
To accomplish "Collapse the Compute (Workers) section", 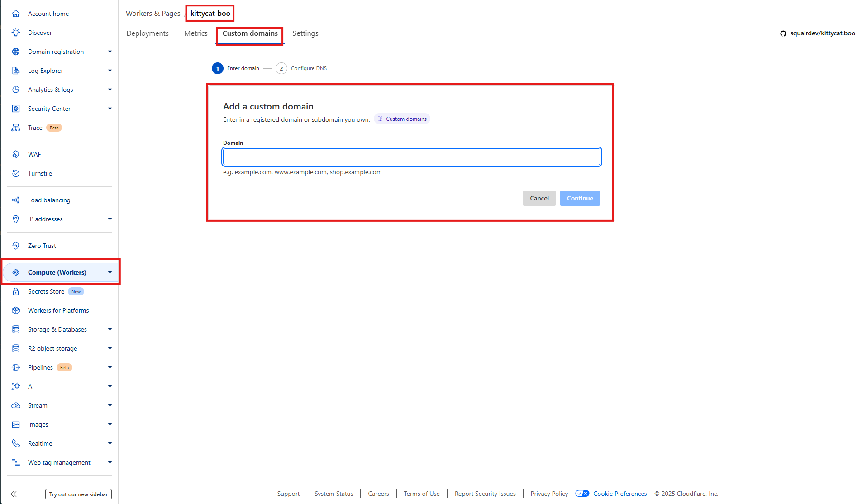I will pyautogui.click(x=110, y=272).
